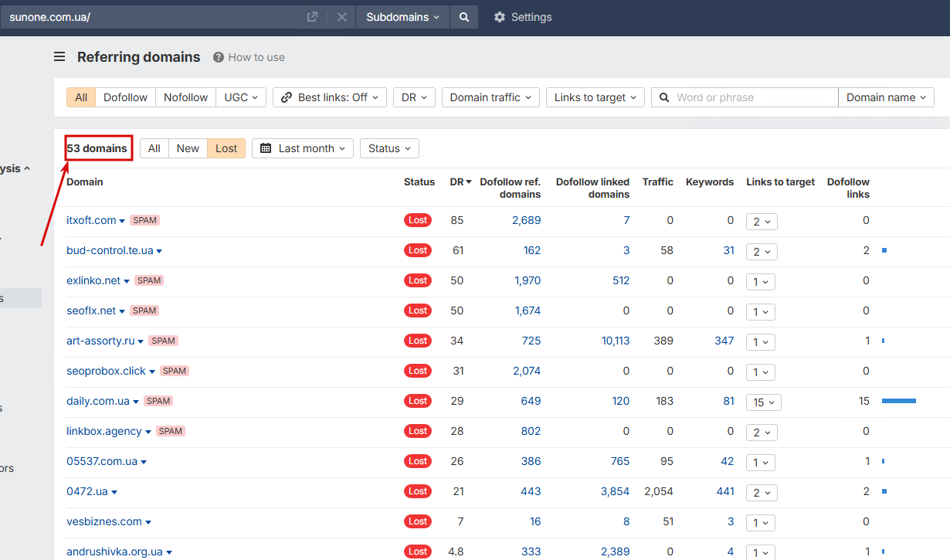
Task: Open the How to use help
Action: 249,57
